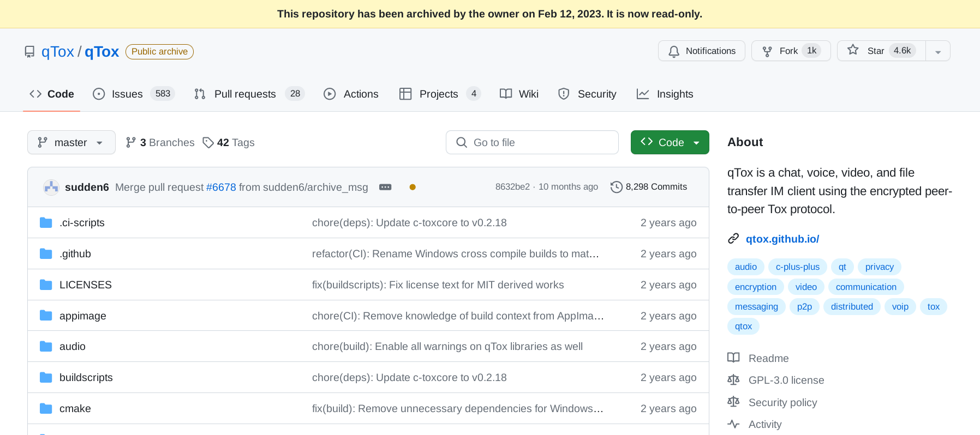Select the voip topic tag
This screenshot has height=435, width=980.
[900, 306]
